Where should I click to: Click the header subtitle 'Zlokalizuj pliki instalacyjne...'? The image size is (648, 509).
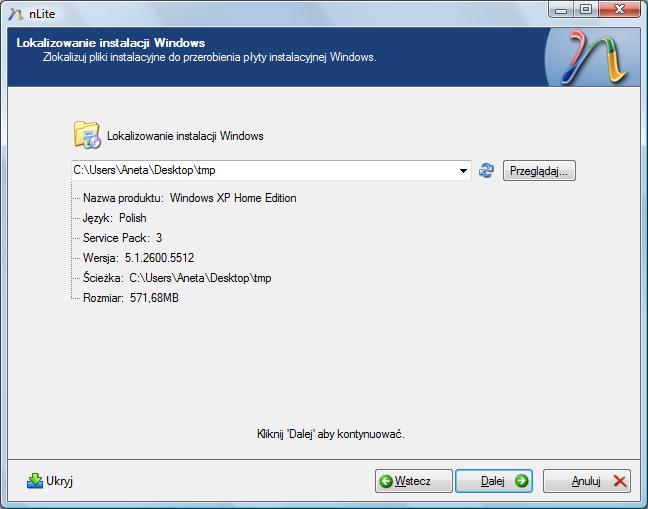tap(210, 57)
